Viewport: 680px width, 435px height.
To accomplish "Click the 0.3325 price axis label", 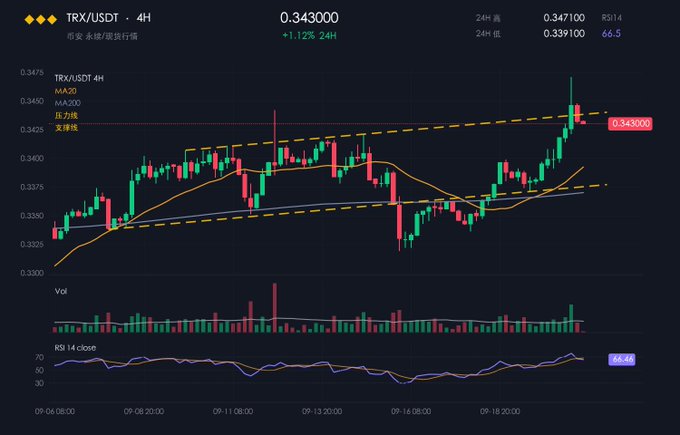I will [32, 244].
